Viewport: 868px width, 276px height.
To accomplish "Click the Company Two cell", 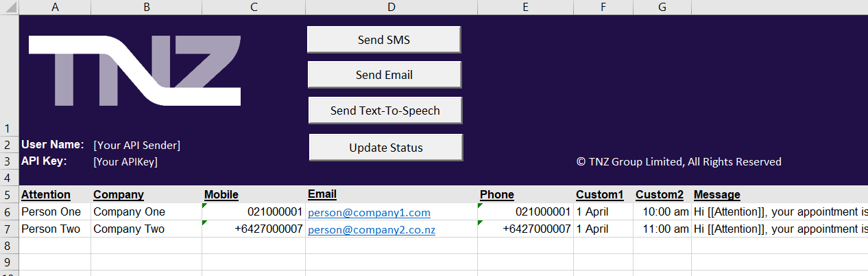I will [129, 229].
